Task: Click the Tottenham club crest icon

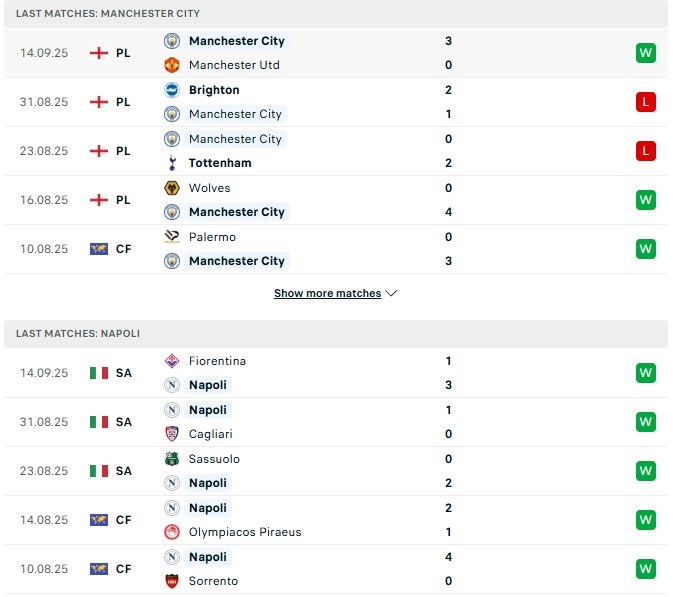Action: 171,163
